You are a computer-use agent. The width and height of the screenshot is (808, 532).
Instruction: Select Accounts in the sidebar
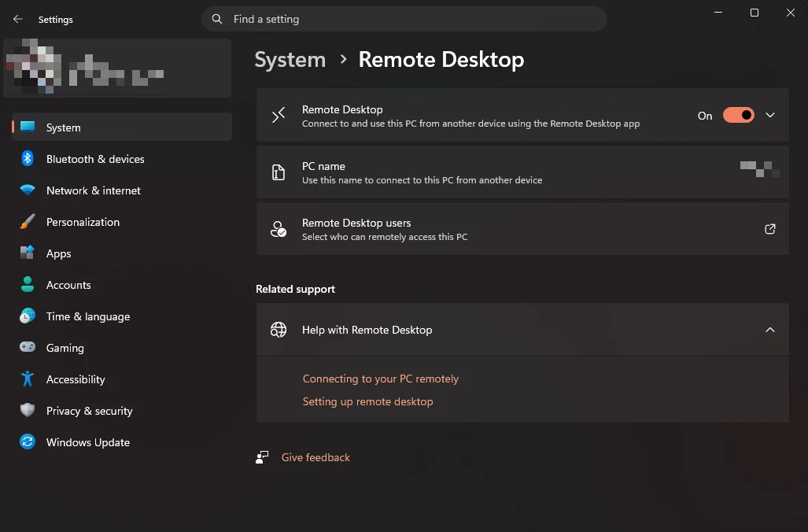[122, 285]
